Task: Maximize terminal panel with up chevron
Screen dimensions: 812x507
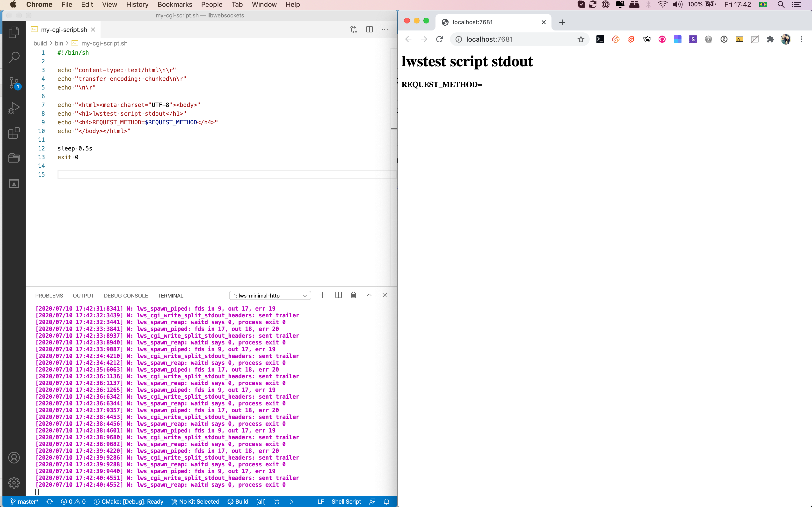Action: pyautogui.click(x=369, y=295)
